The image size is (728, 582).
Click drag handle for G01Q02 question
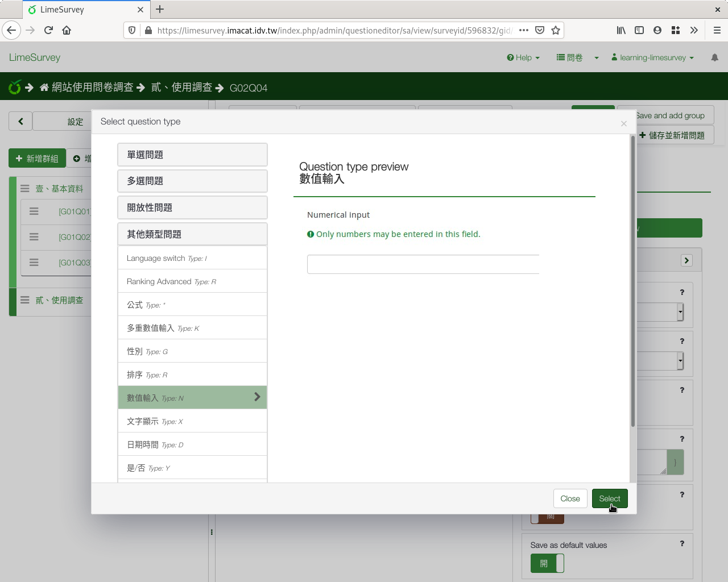click(x=34, y=237)
